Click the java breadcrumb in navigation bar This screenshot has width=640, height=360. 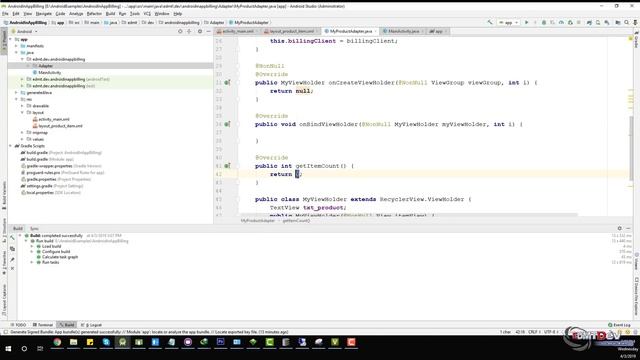coord(111,23)
